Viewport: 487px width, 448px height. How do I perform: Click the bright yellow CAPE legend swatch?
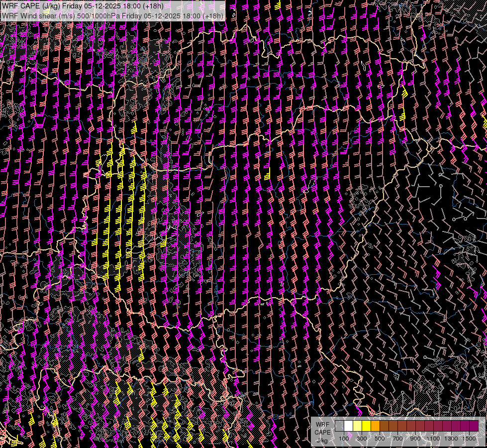tap(366, 426)
